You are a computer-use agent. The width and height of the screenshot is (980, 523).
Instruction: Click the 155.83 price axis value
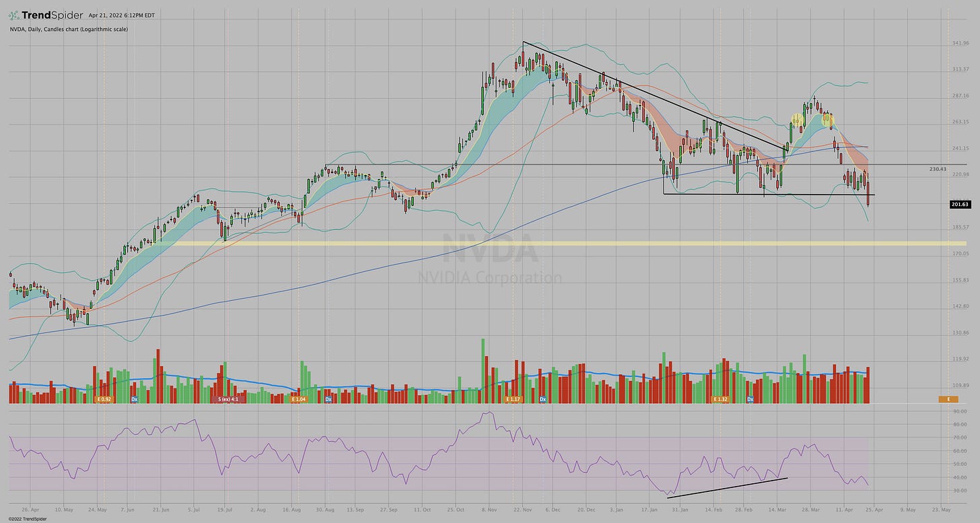pos(960,280)
